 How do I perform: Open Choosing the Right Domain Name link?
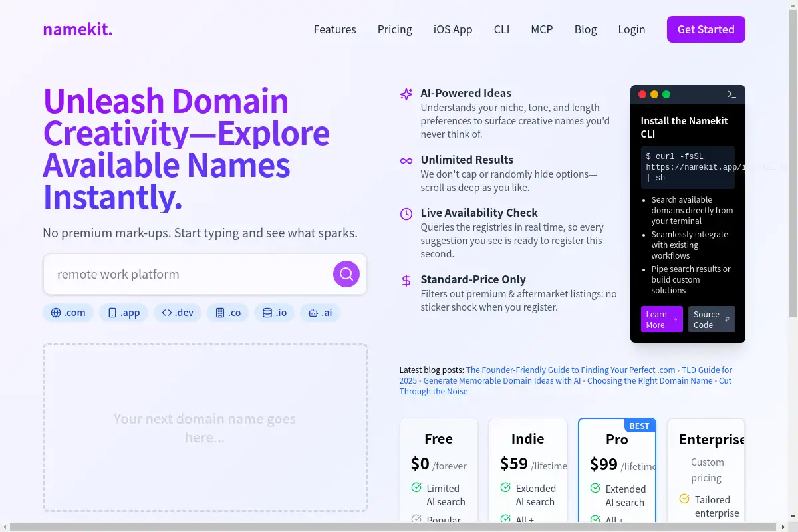(650, 380)
